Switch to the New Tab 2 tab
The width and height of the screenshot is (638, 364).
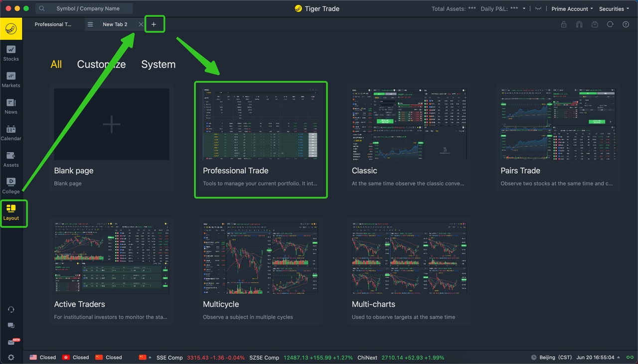[x=115, y=24]
